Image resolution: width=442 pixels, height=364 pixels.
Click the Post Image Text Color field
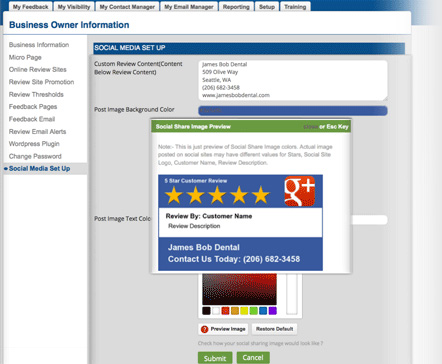[x=369, y=220]
